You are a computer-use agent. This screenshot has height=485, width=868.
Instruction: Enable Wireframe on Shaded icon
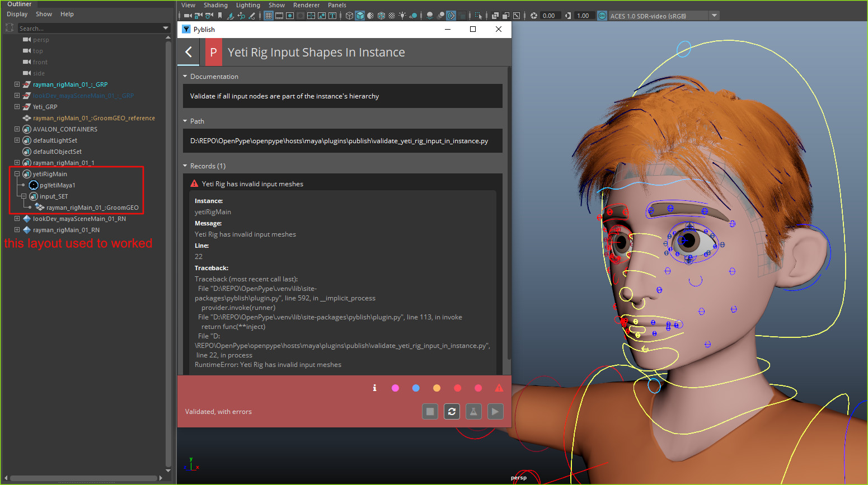381,16
